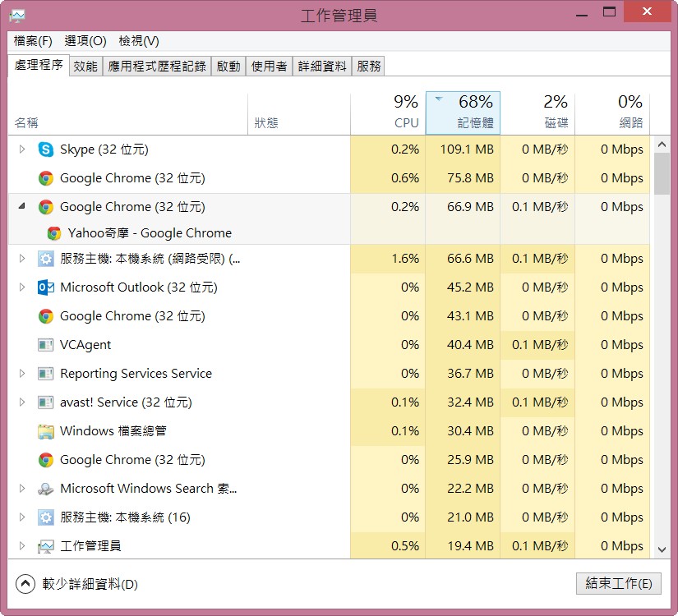Expand the Reporting Services Service group
Image resolution: width=678 pixels, height=616 pixels.
[22, 373]
